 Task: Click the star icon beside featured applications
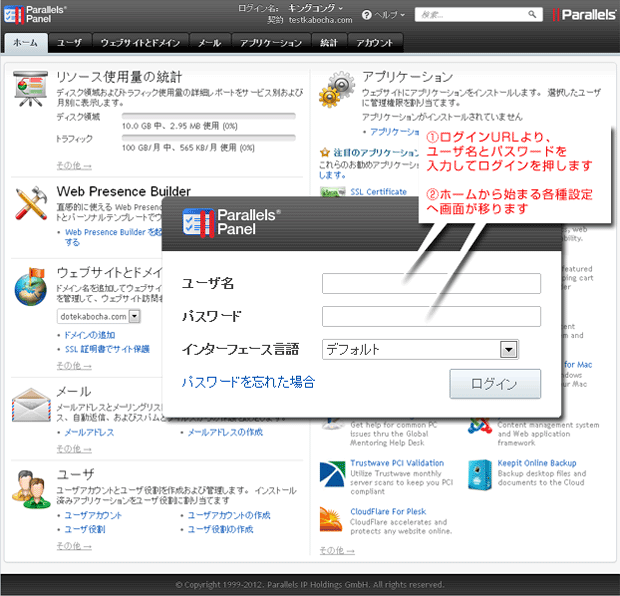[x=325, y=153]
